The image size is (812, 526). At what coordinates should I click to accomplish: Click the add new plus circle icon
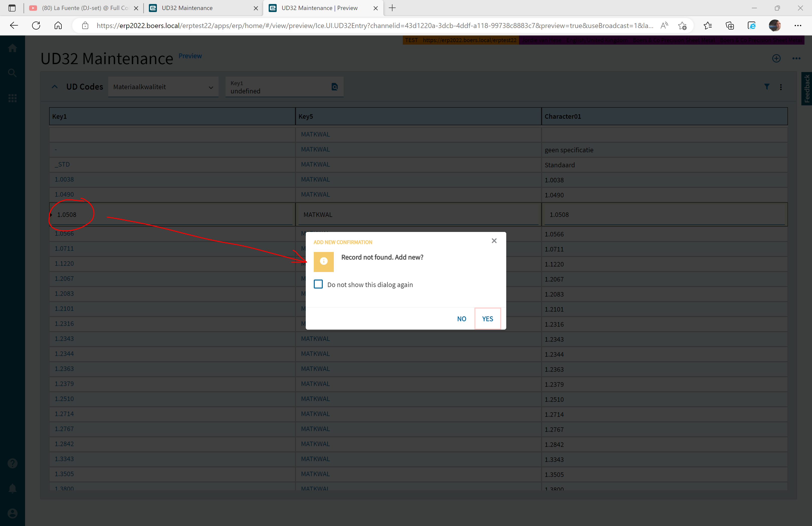776,58
